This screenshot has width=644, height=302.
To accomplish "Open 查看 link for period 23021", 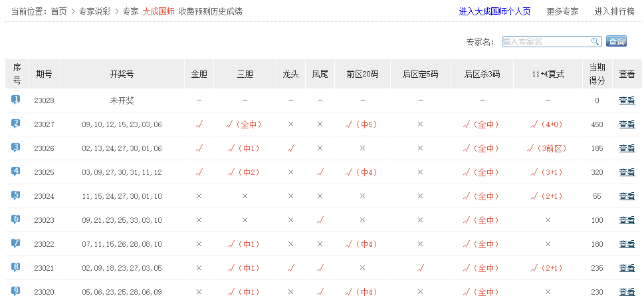I will tap(627, 268).
